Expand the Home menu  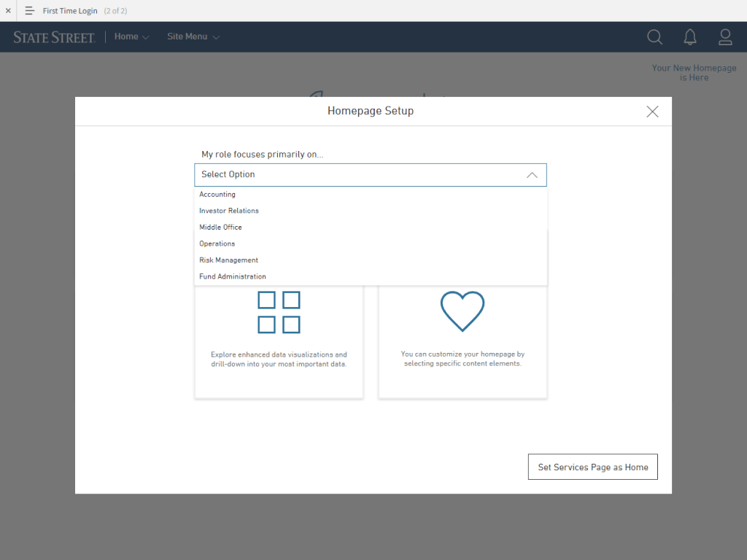tap(131, 37)
